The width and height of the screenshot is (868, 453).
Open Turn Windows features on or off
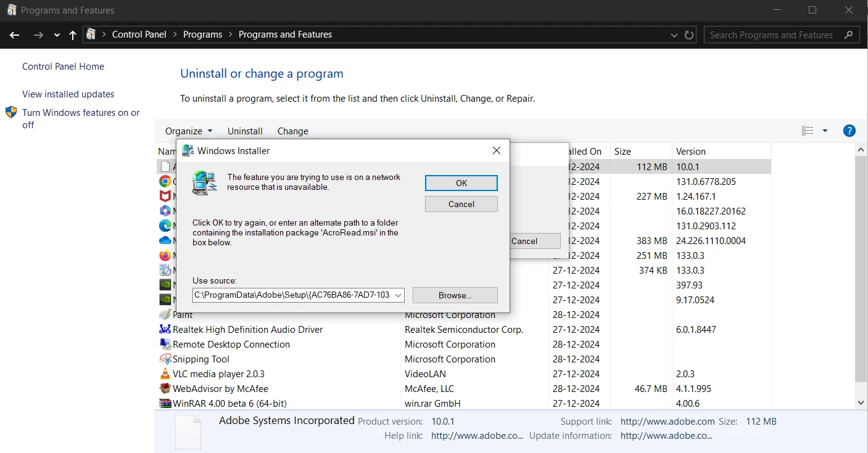81,118
